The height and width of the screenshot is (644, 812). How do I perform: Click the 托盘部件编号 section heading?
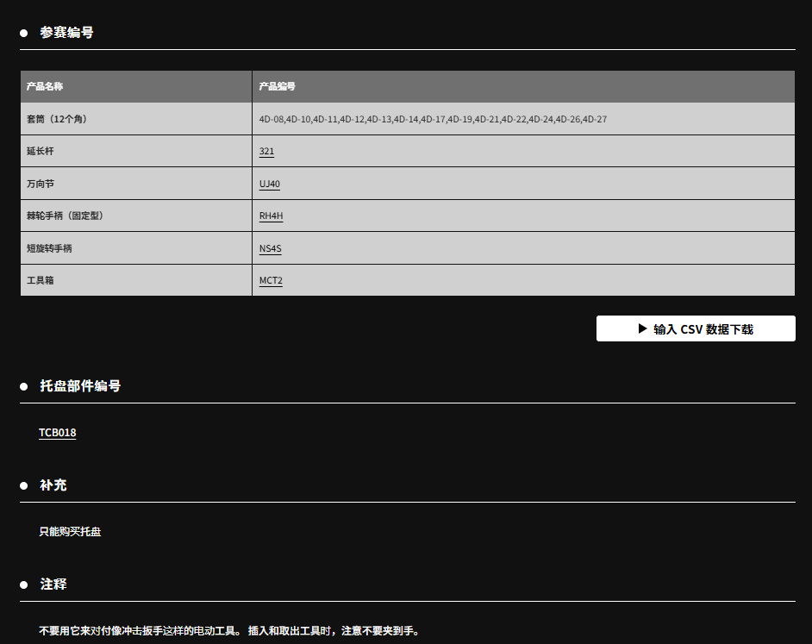[x=80, y=386]
